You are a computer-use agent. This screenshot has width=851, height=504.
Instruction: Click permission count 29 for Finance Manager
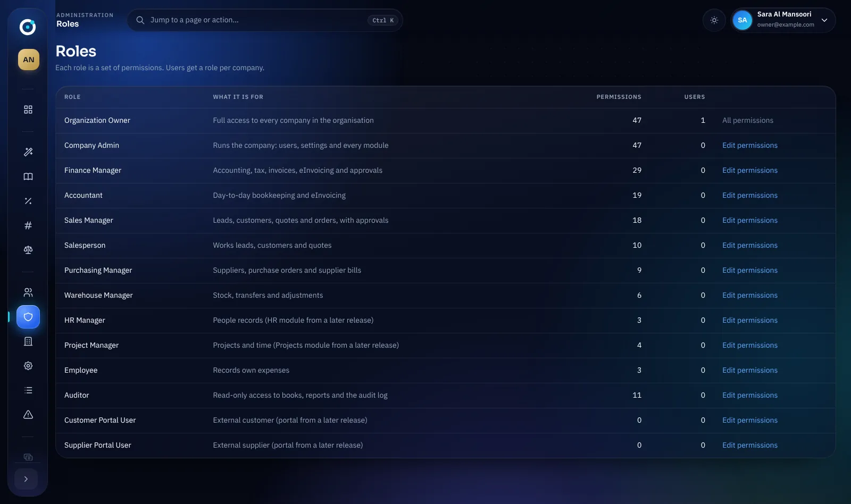pyautogui.click(x=637, y=170)
